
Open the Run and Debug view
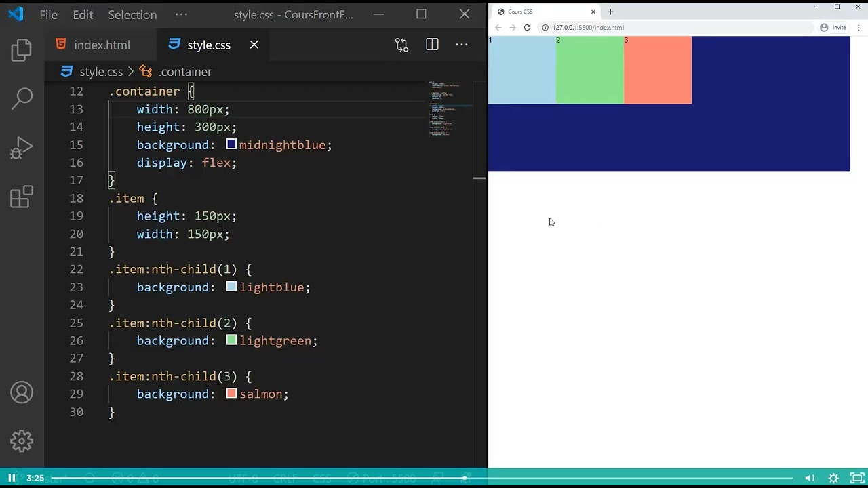pyautogui.click(x=22, y=148)
